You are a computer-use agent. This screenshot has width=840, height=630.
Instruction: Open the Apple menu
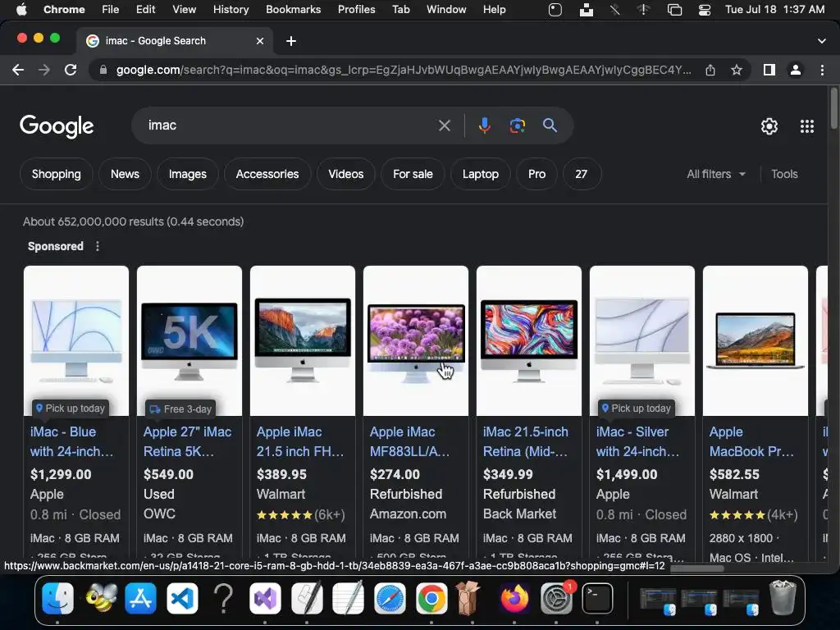(21, 10)
